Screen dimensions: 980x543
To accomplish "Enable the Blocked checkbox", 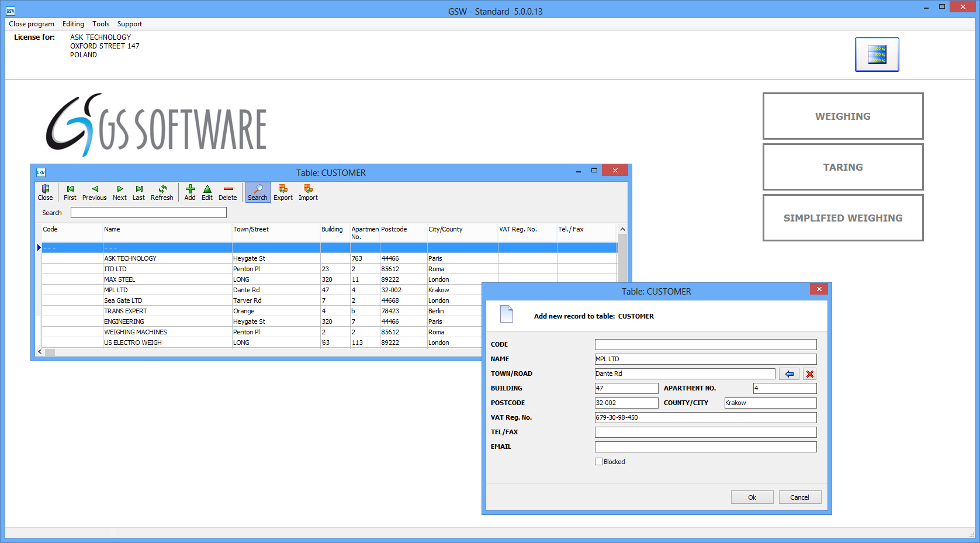I will tap(598, 462).
